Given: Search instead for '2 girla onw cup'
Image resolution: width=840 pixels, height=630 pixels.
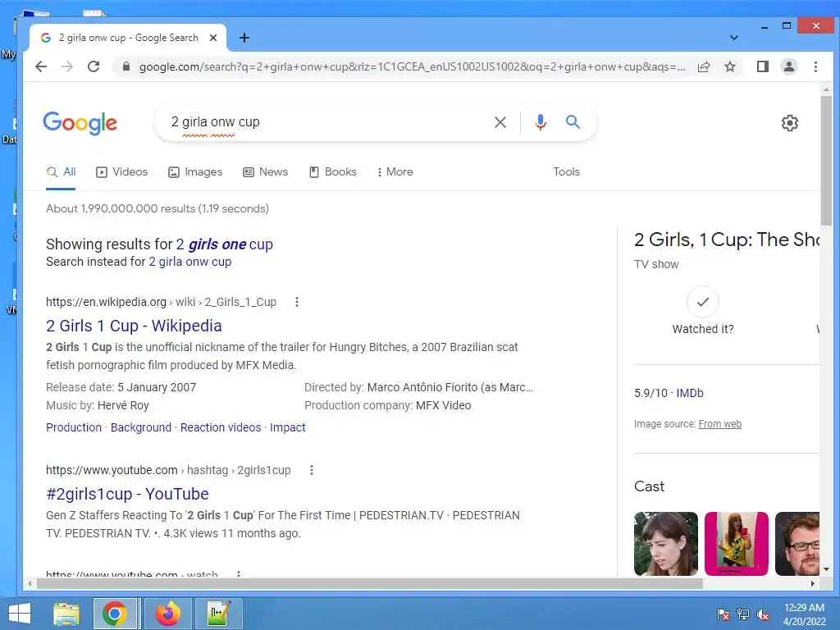Looking at the screenshot, I should click(x=189, y=262).
